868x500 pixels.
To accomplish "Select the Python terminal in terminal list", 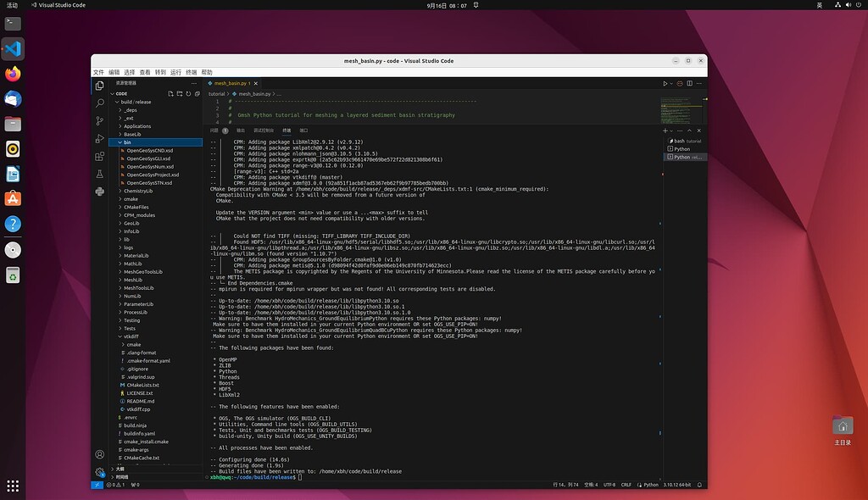I will (684, 149).
